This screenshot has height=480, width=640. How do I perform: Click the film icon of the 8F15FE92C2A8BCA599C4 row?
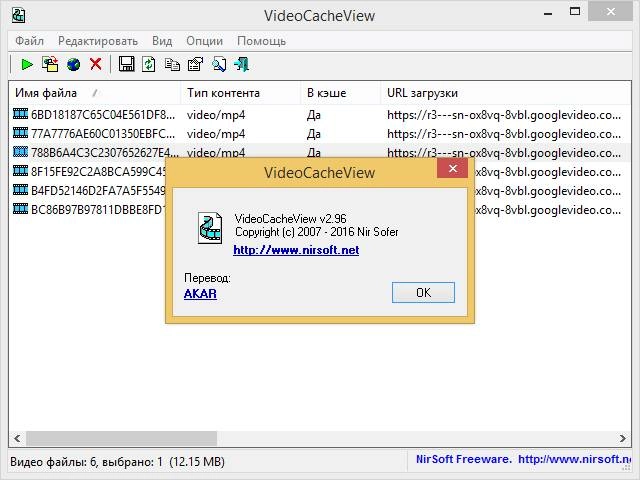tap(20, 171)
